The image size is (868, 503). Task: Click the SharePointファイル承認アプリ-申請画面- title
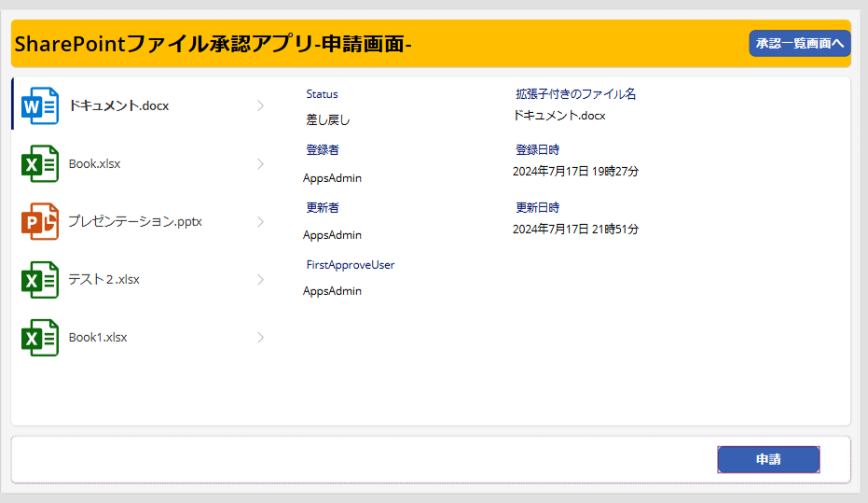coord(213,44)
